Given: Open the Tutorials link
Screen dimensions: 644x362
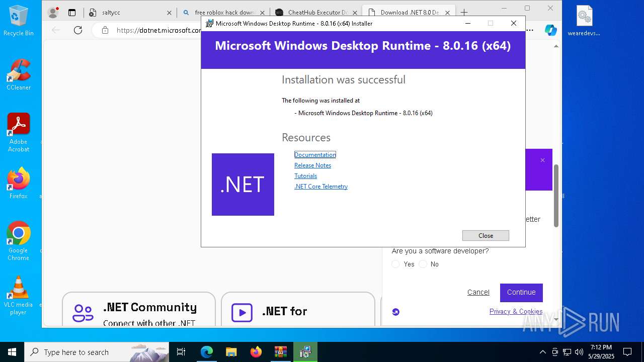Looking at the screenshot, I should tap(305, 176).
